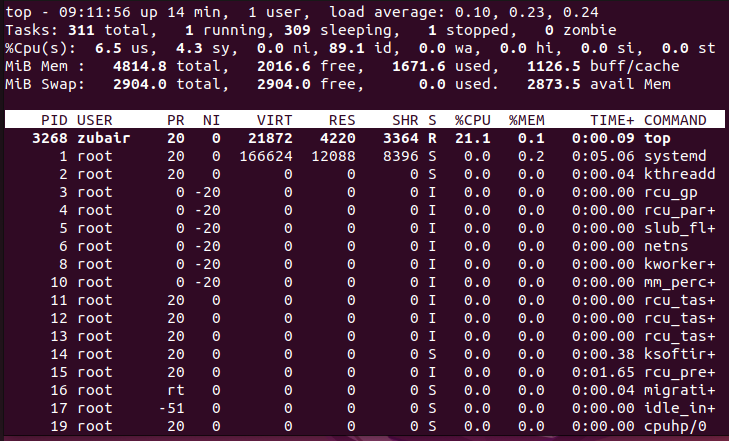Image resolution: width=729 pixels, height=441 pixels.
Task: Click the kthreadd process name
Action: click(680, 174)
